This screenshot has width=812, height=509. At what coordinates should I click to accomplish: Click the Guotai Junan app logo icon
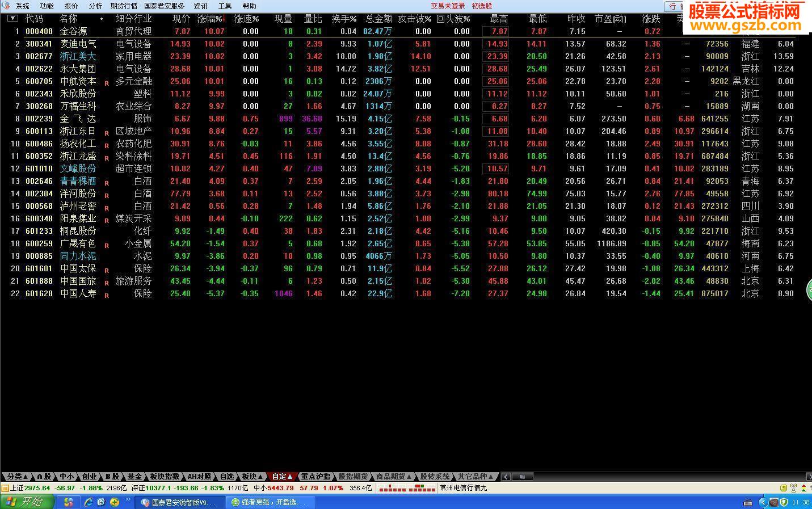[x=6, y=6]
